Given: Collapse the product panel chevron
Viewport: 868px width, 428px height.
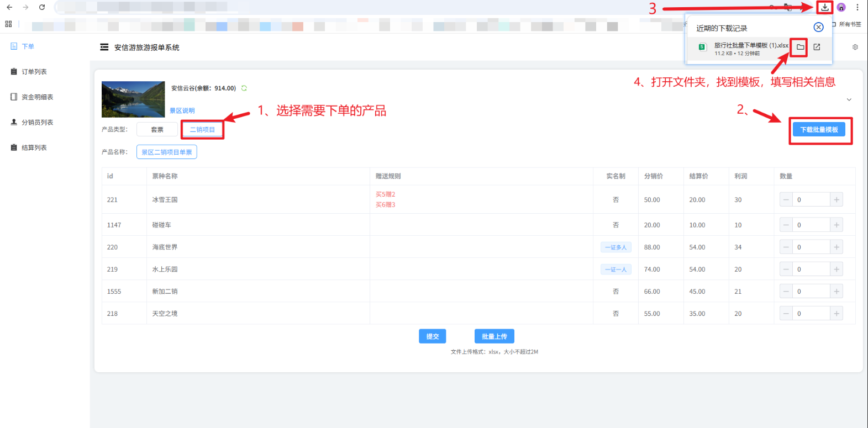Looking at the screenshot, I should pyautogui.click(x=849, y=99).
